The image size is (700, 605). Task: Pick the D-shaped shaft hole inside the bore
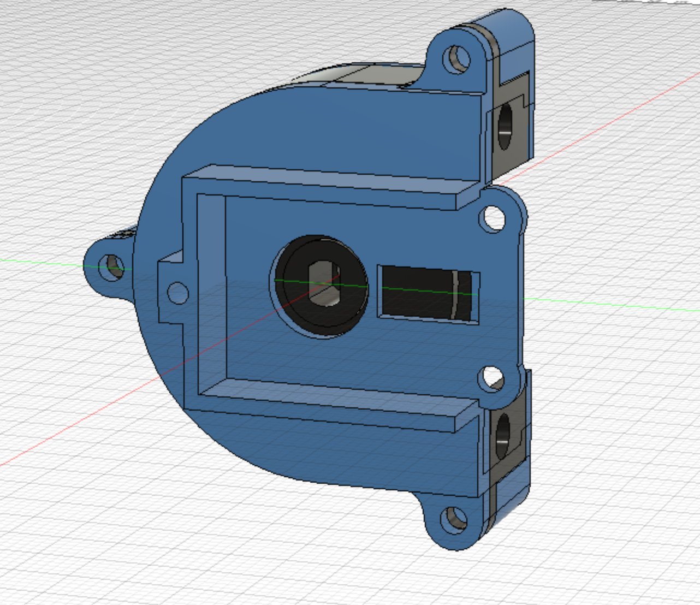click(324, 283)
